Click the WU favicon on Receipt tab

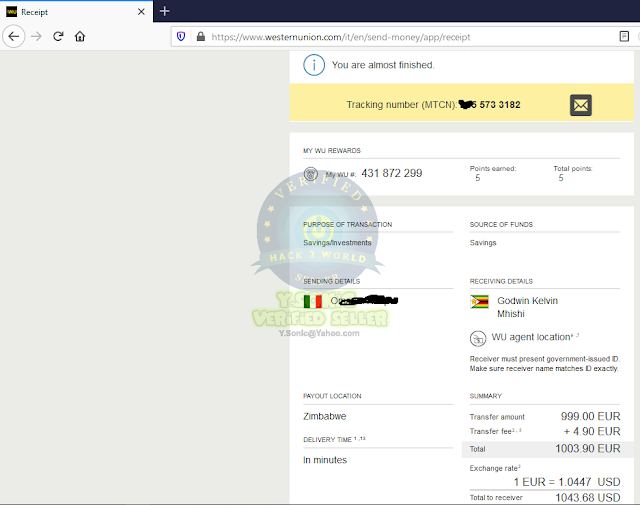point(11,12)
